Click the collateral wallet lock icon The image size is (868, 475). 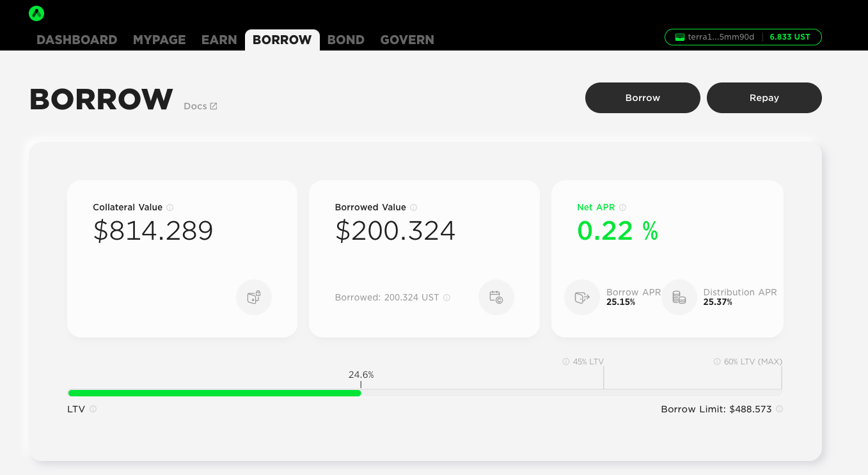click(x=254, y=297)
